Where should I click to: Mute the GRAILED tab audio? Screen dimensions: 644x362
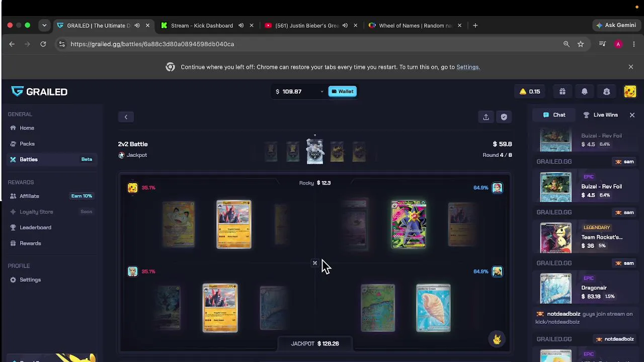coord(137,26)
